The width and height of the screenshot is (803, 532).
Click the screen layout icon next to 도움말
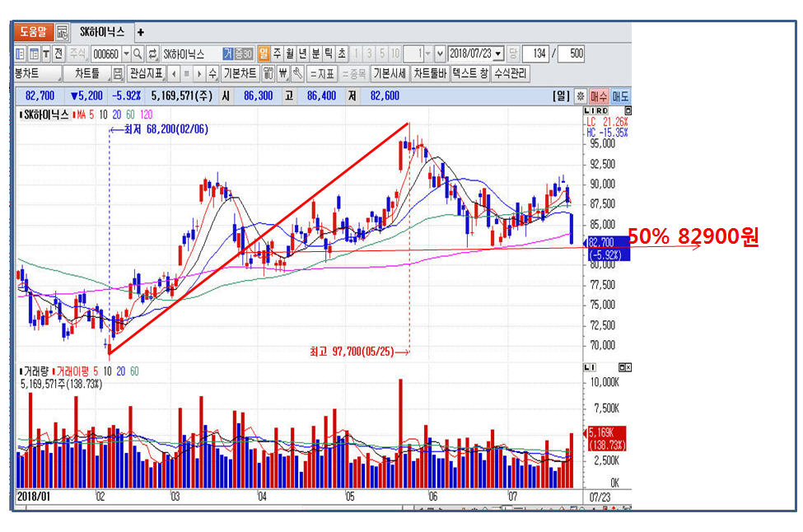[x=63, y=32]
